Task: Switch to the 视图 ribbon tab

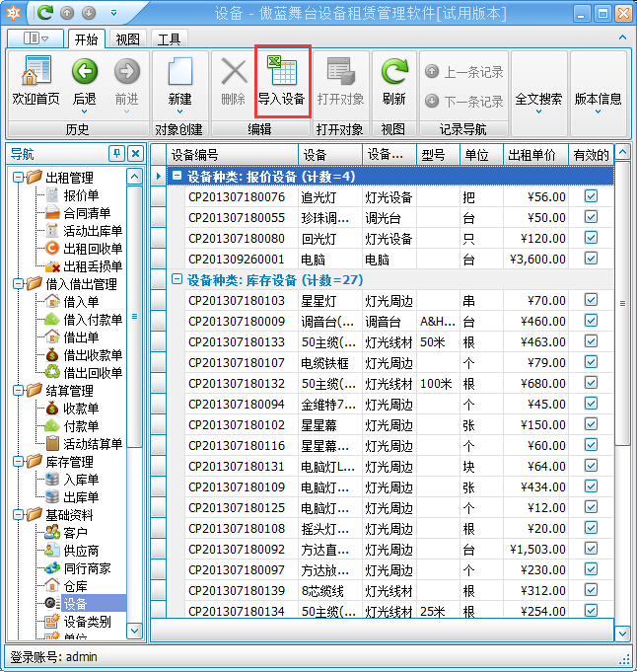Action: coord(127,39)
